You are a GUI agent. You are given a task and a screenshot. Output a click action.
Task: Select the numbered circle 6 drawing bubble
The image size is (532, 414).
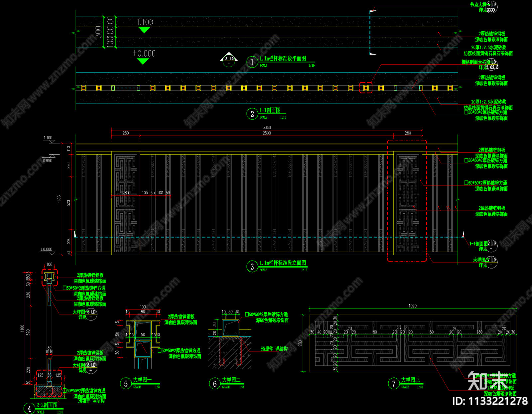pos(214,383)
